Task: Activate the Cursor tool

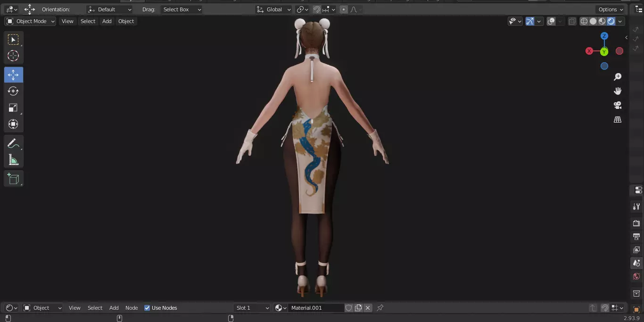Action: 13,56
